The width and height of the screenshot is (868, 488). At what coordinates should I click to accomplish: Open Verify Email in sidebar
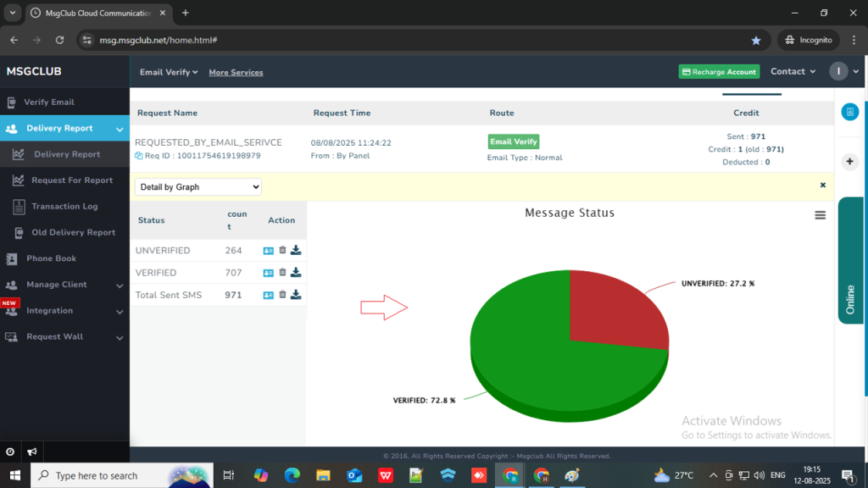pos(48,103)
